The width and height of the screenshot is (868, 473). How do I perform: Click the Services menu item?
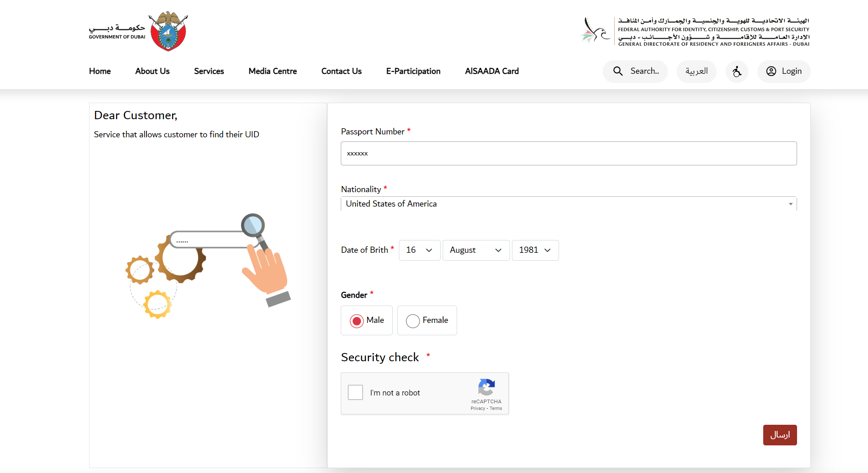click(x=209, y=71)
